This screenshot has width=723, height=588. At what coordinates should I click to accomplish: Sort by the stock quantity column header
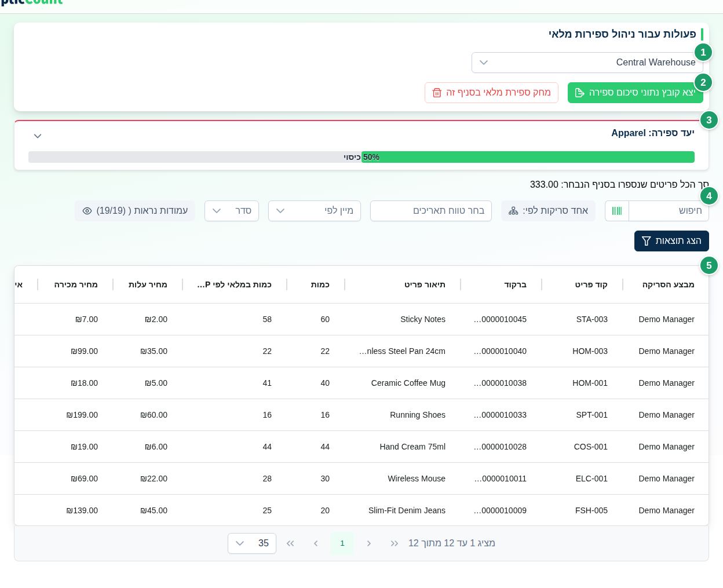[x=235, y=284]
